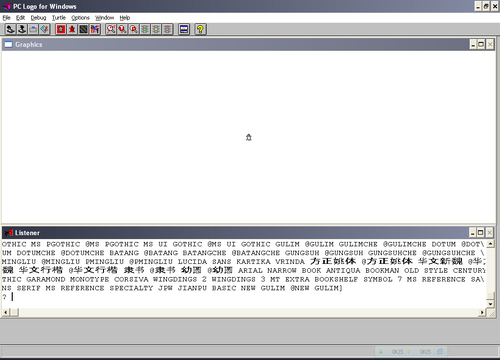Image resolution: width=500 pixels, height=360 pixels.
Task: Click the word VRINDA in the Listener
Action: (x=290, y=262)
